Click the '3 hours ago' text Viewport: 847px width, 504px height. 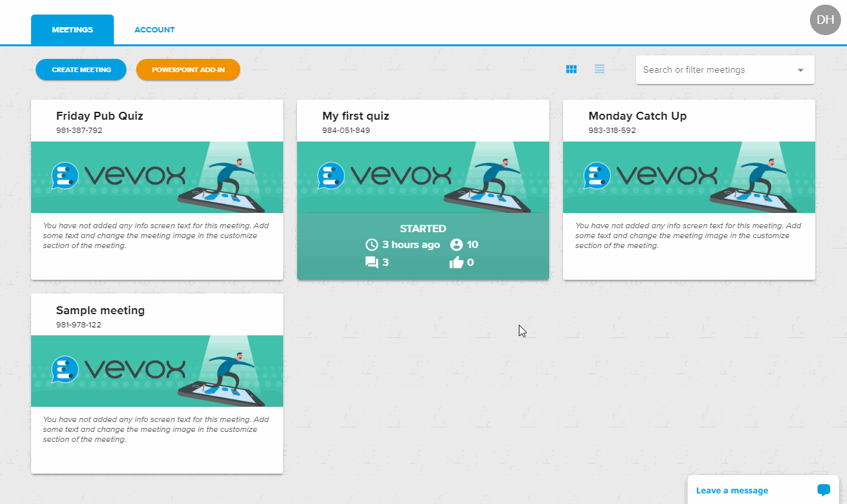click(x=411, y=245)
